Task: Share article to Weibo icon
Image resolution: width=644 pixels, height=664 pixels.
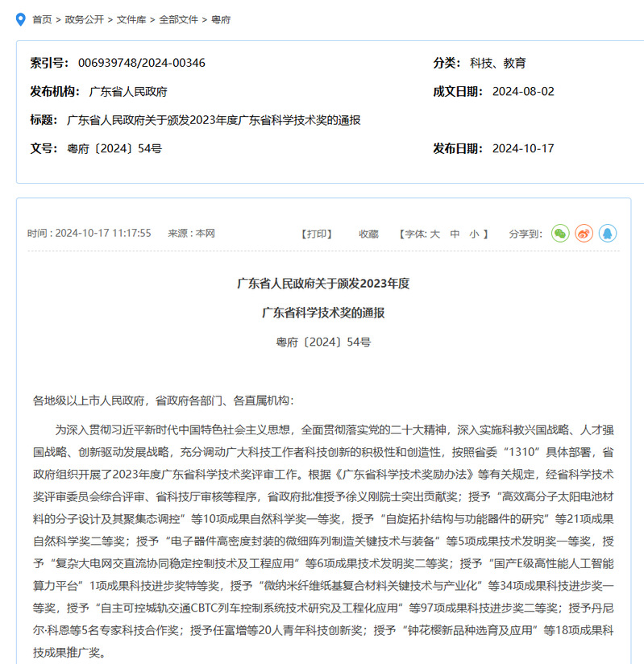Action: (x=584, y=233)
